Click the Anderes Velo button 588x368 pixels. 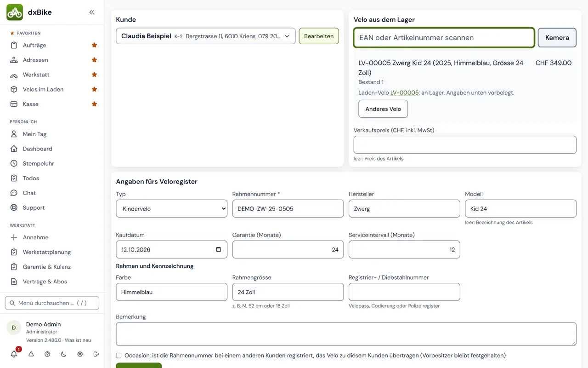tap(383, 109)
